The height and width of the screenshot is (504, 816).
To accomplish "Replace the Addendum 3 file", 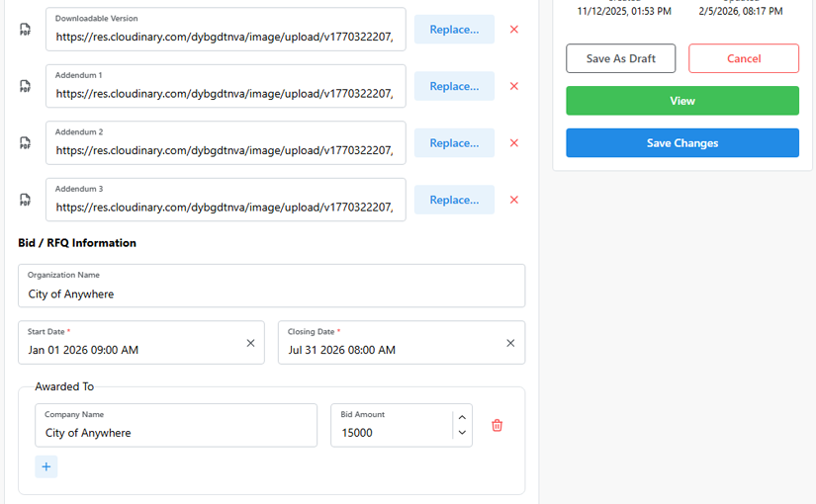I will coord(454,200).
